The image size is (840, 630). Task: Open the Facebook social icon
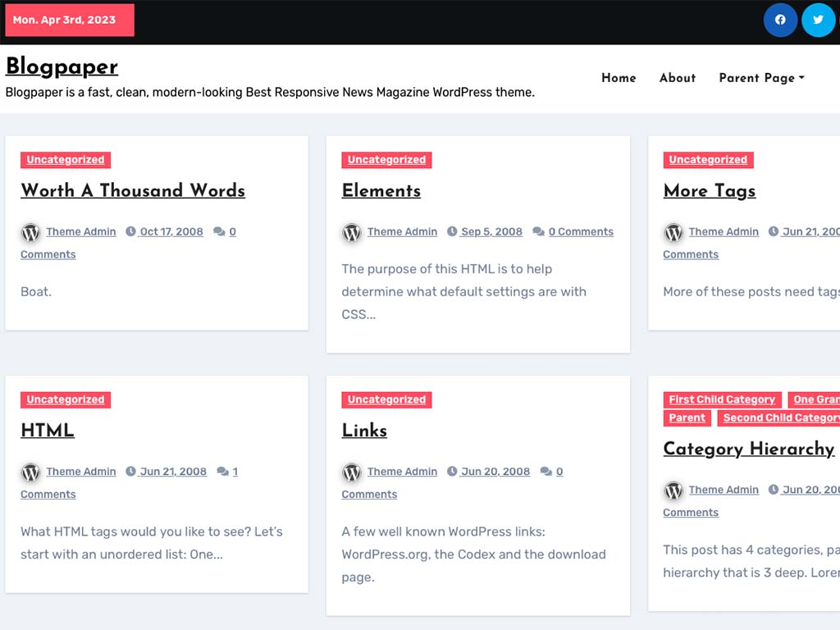(780, 20)
